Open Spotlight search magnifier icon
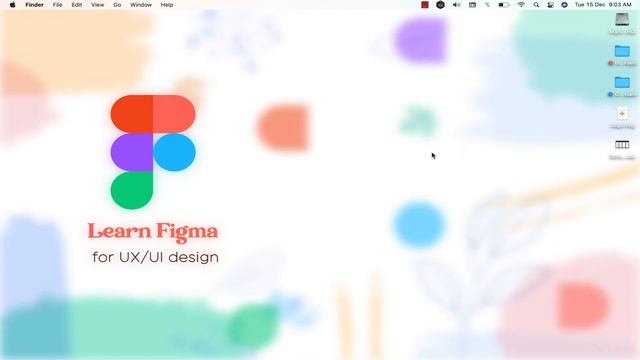 (x=536, y=5)
